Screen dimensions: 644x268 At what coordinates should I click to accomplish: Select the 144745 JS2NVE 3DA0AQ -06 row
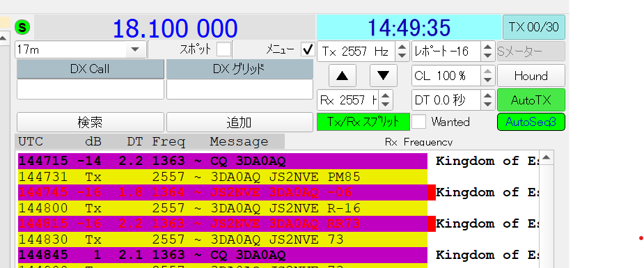pyautogui.click(x=223, y=193)
